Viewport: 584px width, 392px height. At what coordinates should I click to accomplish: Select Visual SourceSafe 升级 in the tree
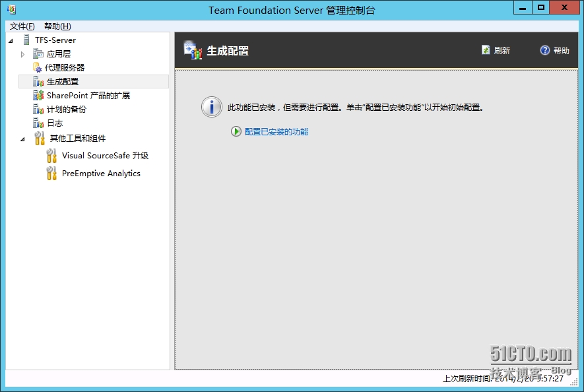pos(105,155)
